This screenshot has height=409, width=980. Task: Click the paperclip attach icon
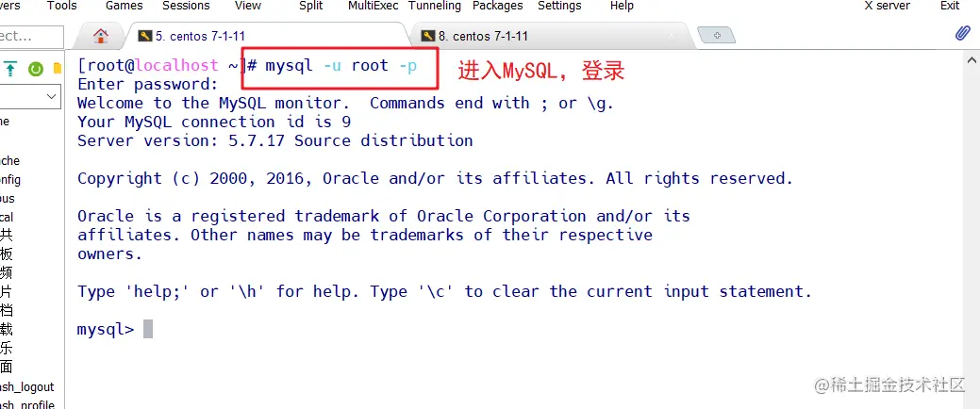963,34
